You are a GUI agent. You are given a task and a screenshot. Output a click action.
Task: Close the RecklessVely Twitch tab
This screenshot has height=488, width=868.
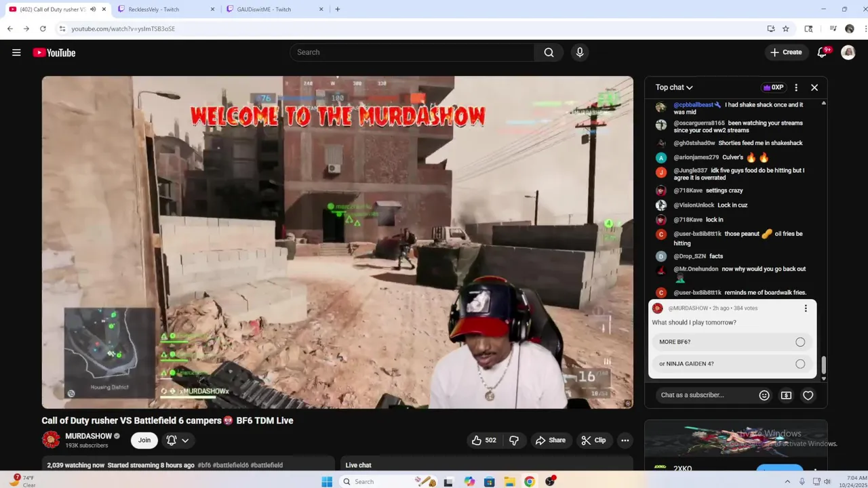(213, 9)
